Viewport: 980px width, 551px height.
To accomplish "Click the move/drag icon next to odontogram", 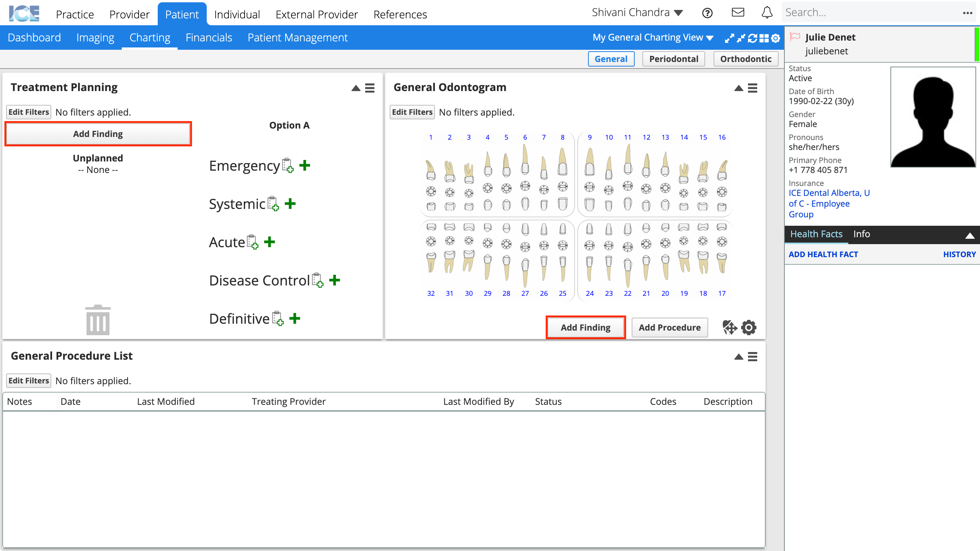I will click(x=729, y=327).
